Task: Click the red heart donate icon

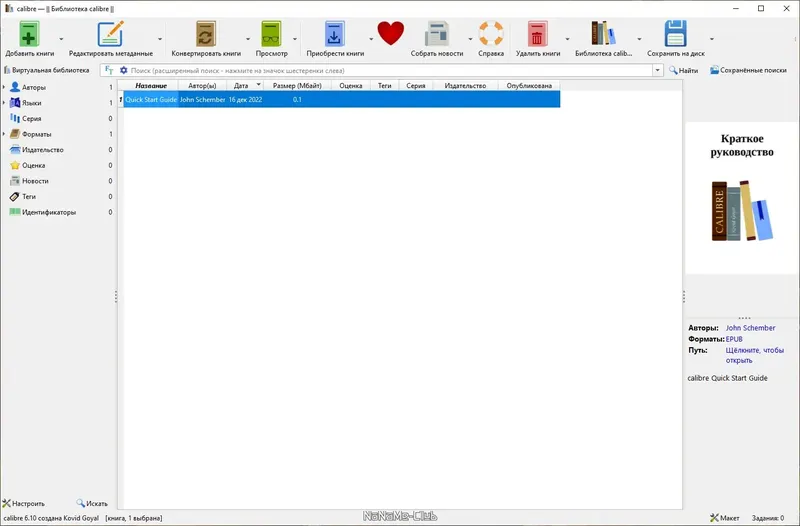Action: [x=391, y=33]
